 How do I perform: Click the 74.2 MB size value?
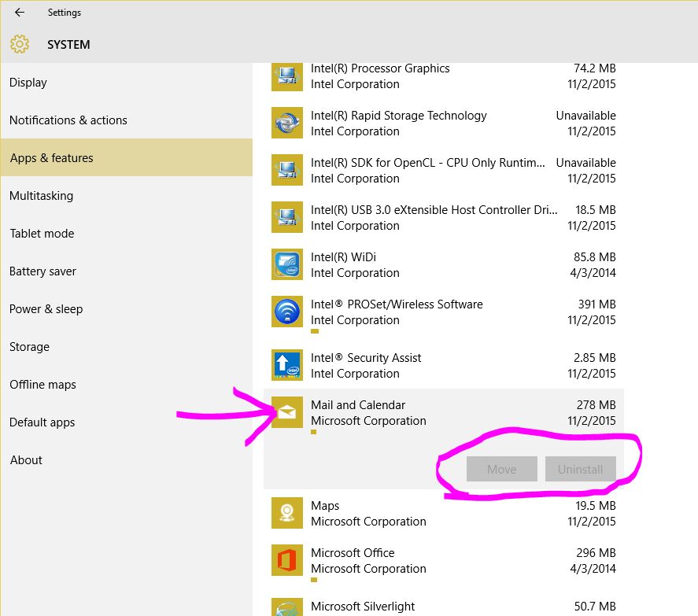[595, 68]
